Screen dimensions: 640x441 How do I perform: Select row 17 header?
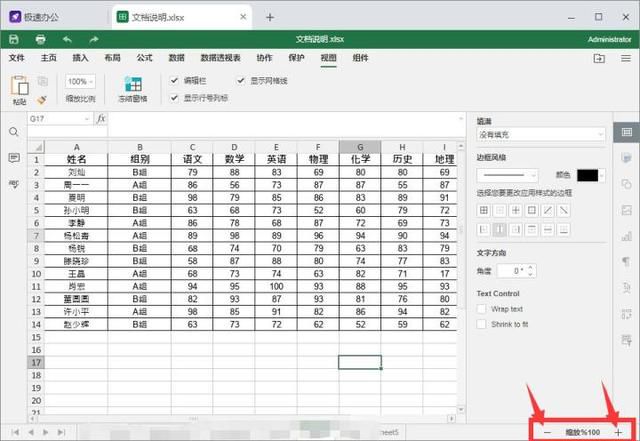36,362
